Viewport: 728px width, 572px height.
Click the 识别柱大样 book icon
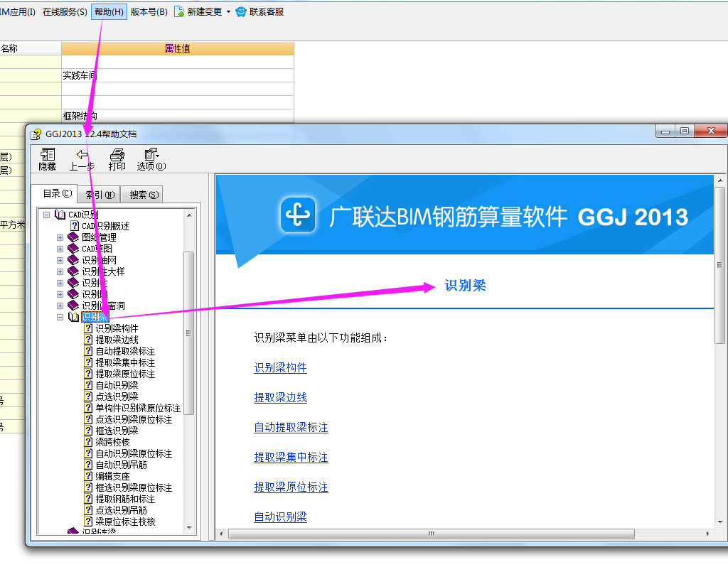tap(73, 271)
